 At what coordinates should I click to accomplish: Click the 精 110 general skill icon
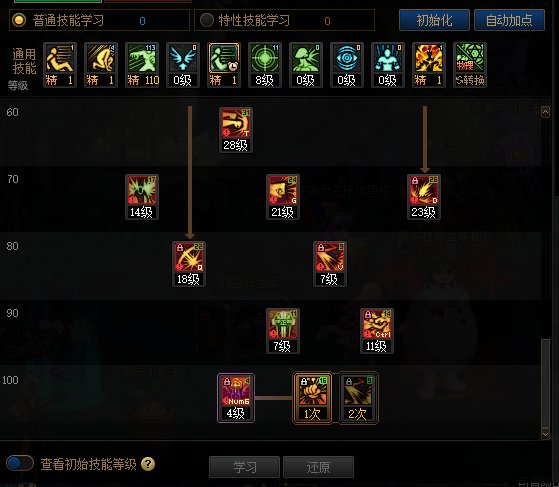point(142,65)
